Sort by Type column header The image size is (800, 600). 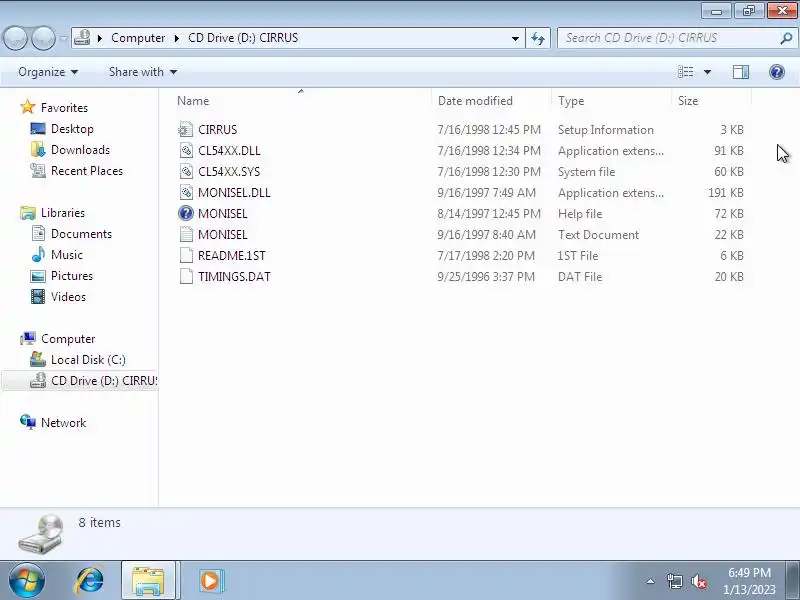(x=611, y=101)
